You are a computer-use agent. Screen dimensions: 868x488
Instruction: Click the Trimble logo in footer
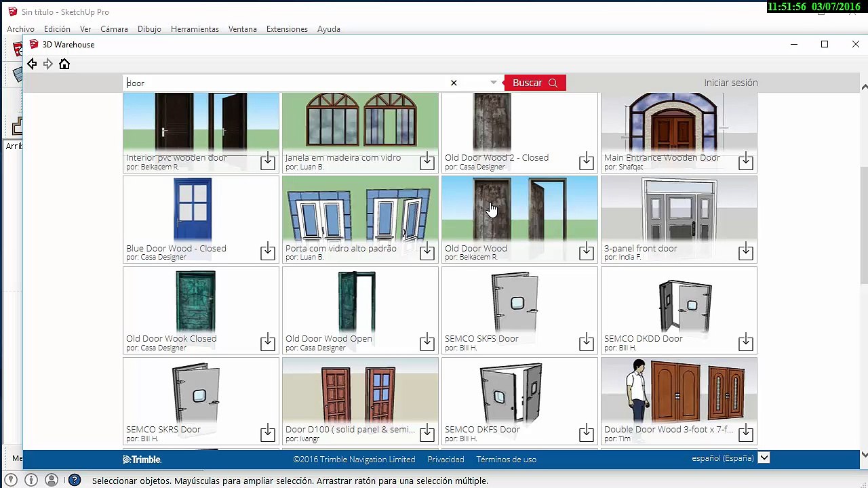tap(142, 460)
